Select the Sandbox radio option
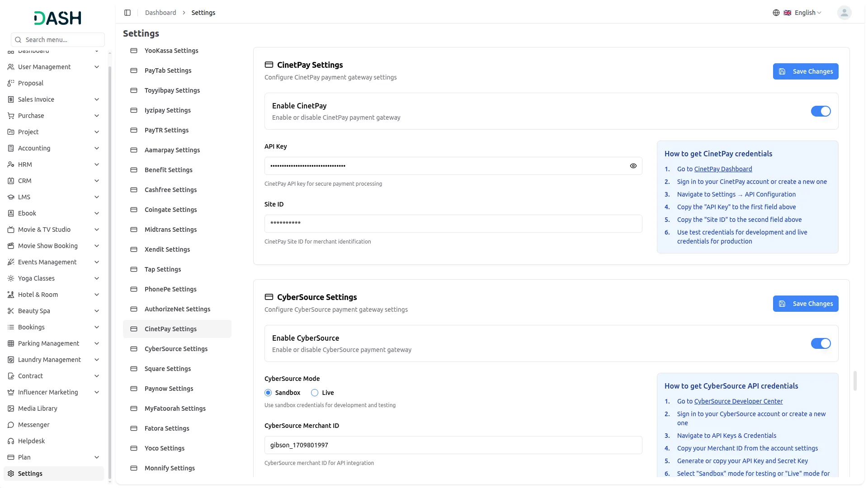This screenshot has height=488, width=868. pos(268,393)
